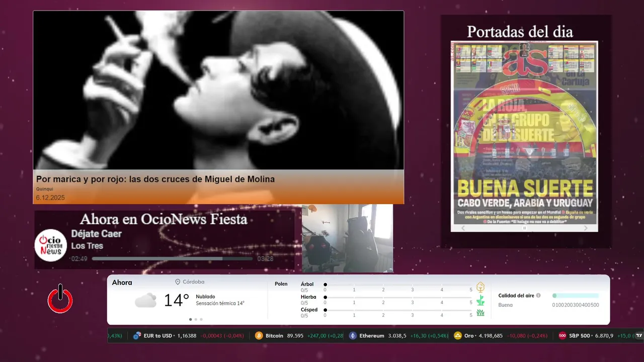The image size is (644, 362).
Task: Pause the front pages slideshow
Action: (x=524, y=228)
